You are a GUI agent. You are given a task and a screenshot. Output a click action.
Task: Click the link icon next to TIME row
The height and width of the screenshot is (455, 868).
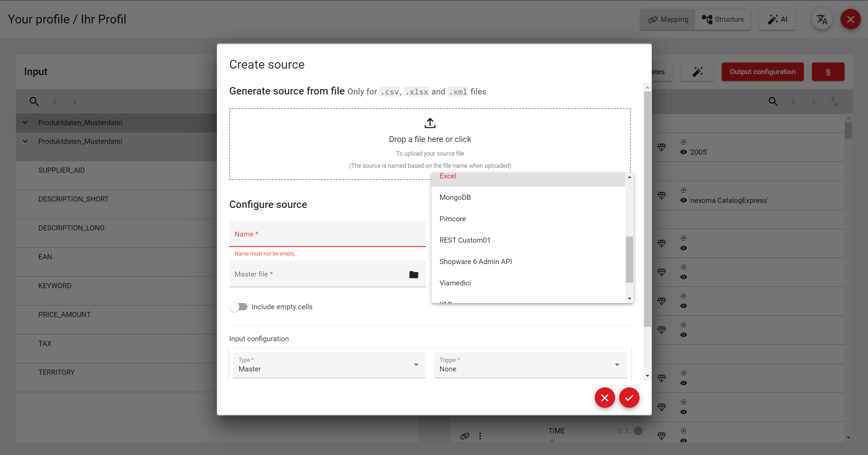pyautogui.click(x=465, y=436)
